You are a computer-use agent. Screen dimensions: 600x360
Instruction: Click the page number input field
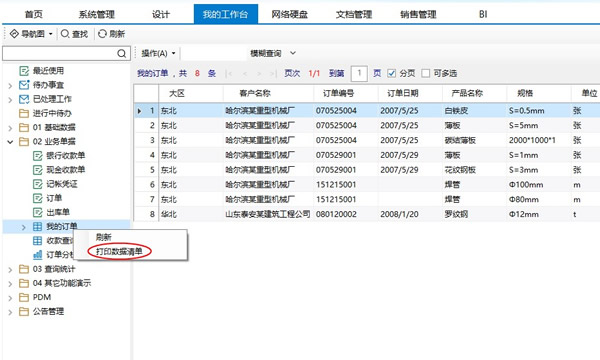[x=359, y=73]
